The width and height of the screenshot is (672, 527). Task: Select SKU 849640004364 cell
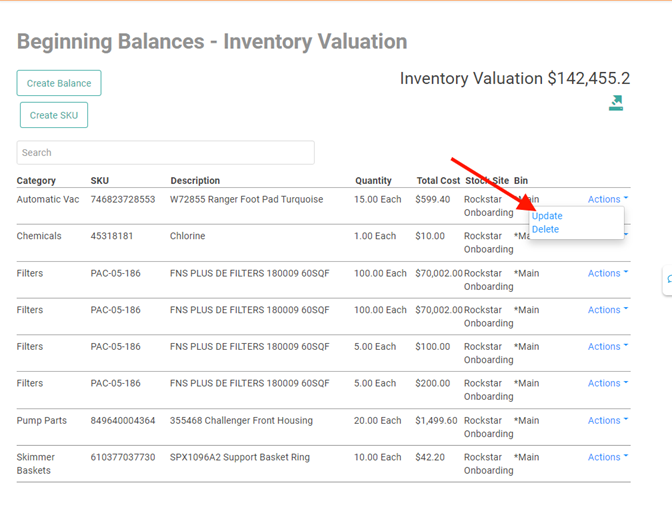point(124,421)
